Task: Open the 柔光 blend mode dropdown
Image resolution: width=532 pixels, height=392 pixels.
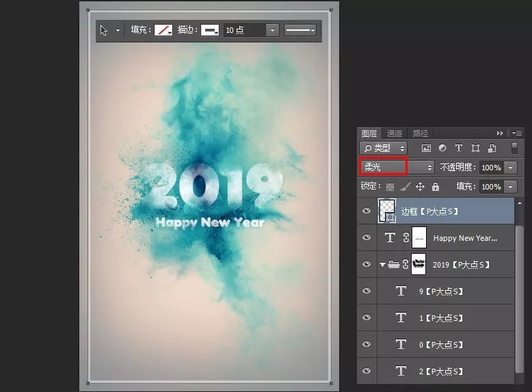Action: point(397,168)
